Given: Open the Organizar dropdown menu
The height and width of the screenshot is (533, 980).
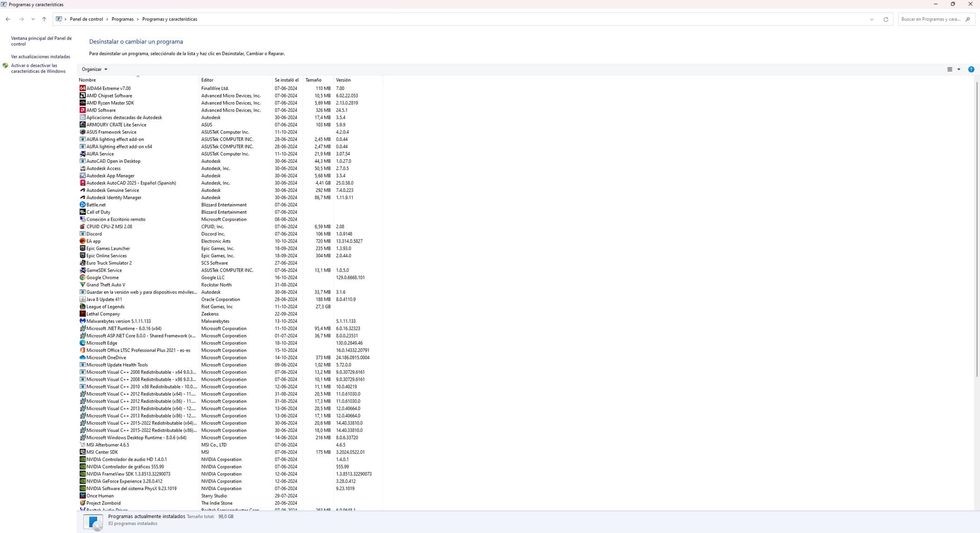Looking at the screenshot, I should point(94,69).
